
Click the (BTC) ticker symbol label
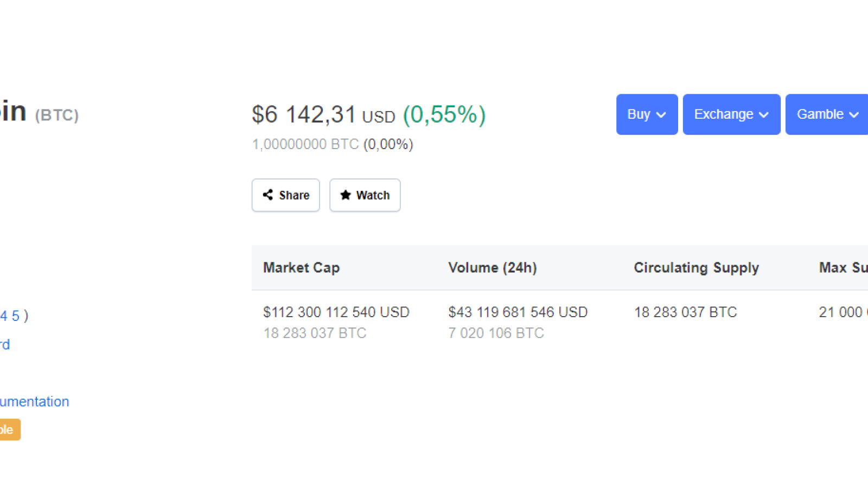point(57,115)
